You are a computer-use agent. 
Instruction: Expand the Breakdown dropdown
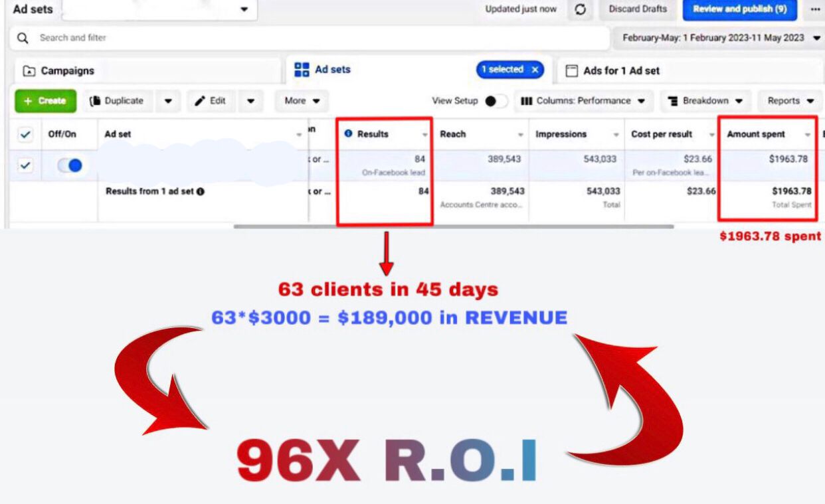click(x=705, y=101)
